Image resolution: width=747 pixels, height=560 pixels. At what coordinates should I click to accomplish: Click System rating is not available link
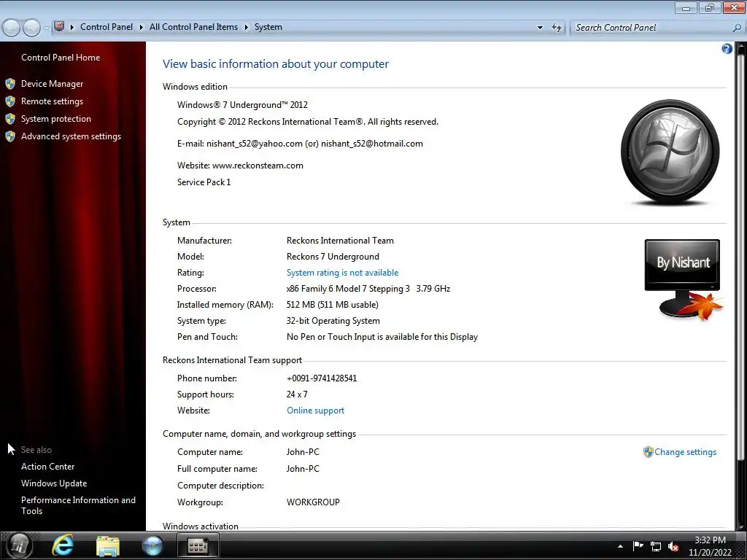tap(343, 273)
